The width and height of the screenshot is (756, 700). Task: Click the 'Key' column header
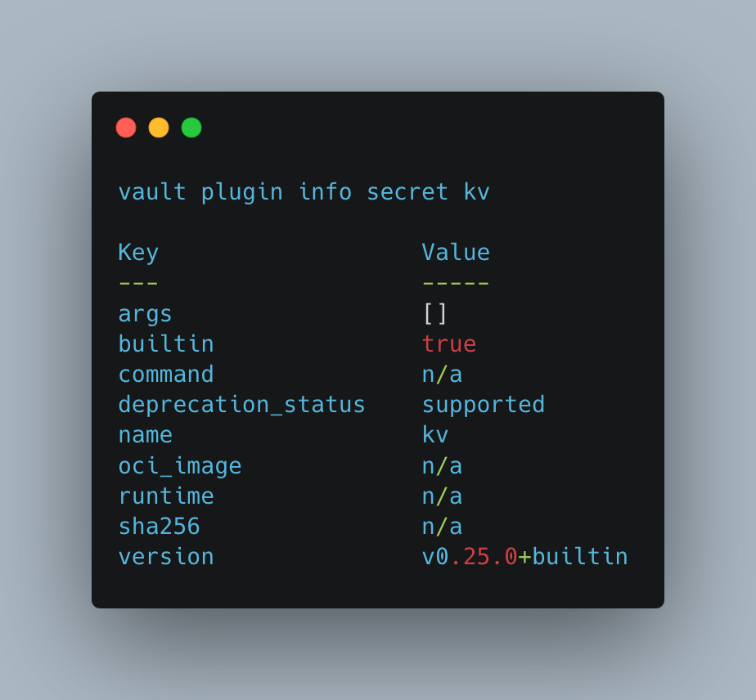point(138,253)
